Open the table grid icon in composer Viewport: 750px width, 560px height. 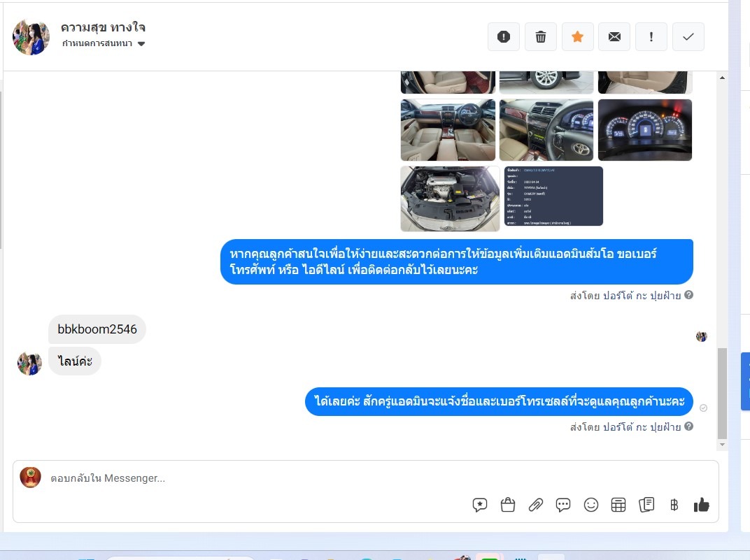click(618, 505)
